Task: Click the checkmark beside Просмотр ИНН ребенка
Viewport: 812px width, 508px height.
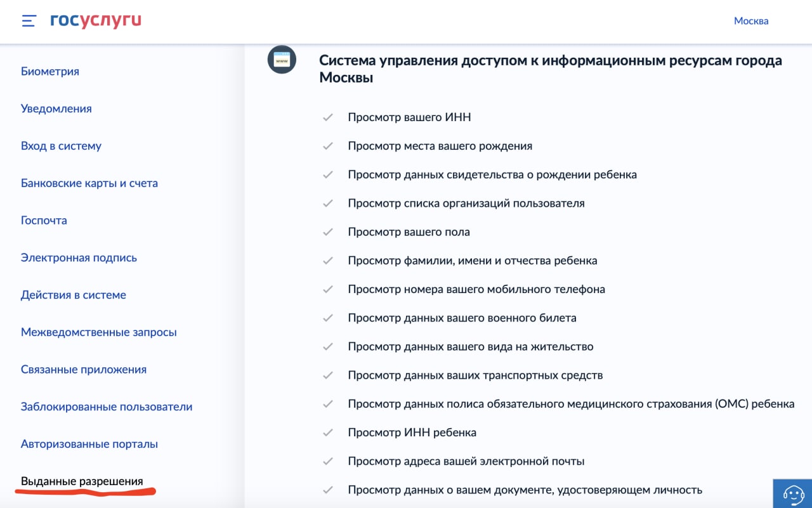Action: coord(328,433)
